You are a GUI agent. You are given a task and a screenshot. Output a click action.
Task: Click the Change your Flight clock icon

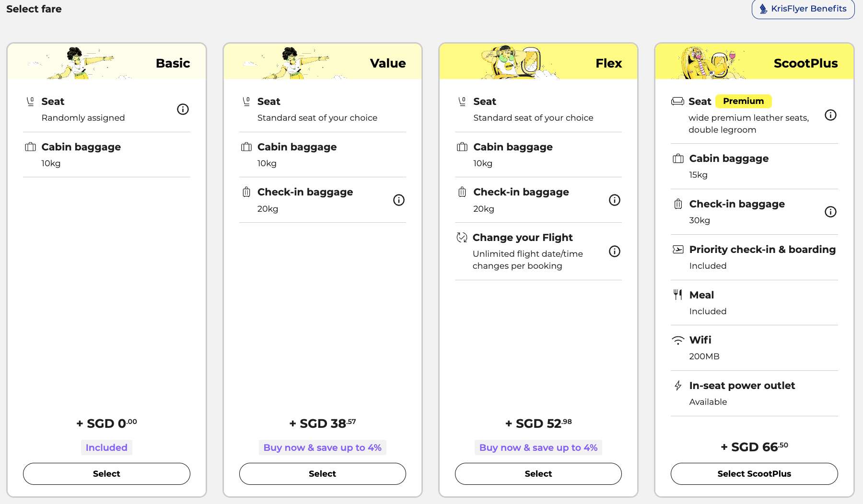point(462,237)
